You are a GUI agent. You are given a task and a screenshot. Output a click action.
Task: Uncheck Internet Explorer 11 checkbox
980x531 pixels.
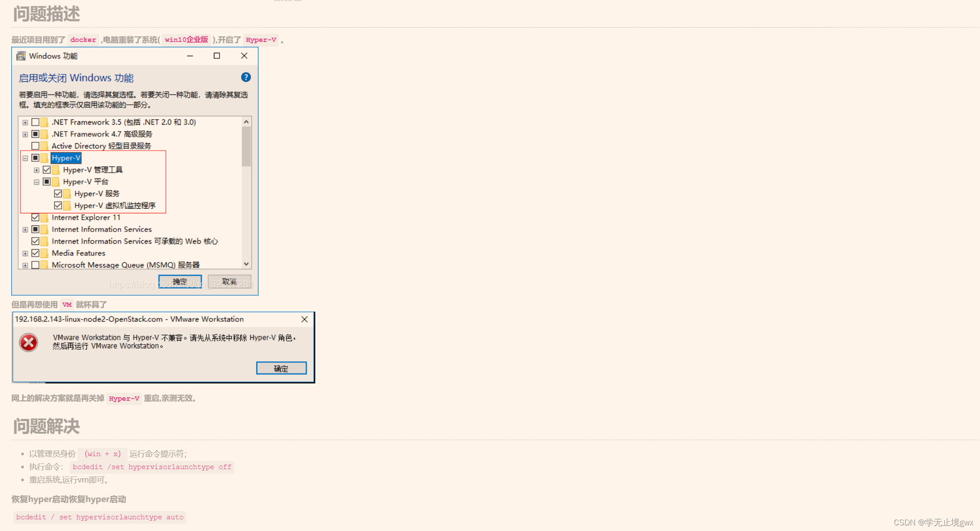point(36,217)
